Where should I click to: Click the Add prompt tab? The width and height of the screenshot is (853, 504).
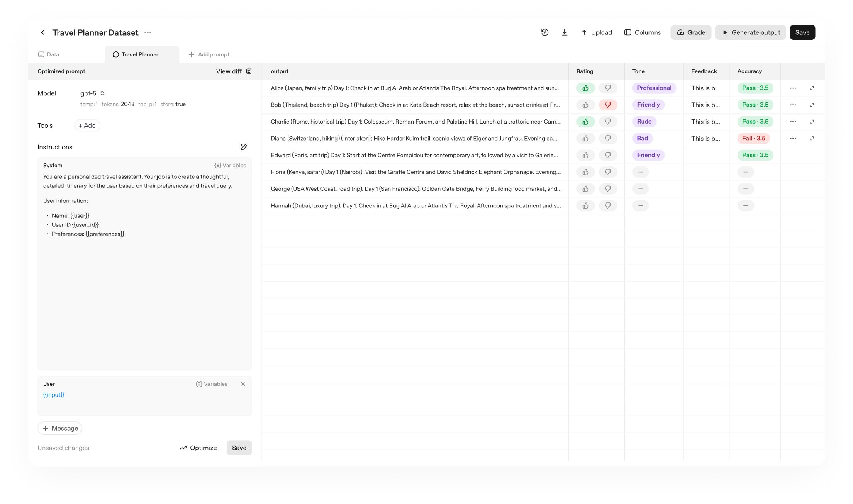(x=209, y=54)
